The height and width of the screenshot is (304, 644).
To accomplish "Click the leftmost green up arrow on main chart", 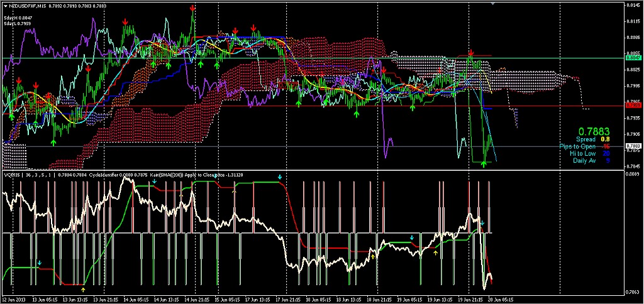I will tap(11, 115).
